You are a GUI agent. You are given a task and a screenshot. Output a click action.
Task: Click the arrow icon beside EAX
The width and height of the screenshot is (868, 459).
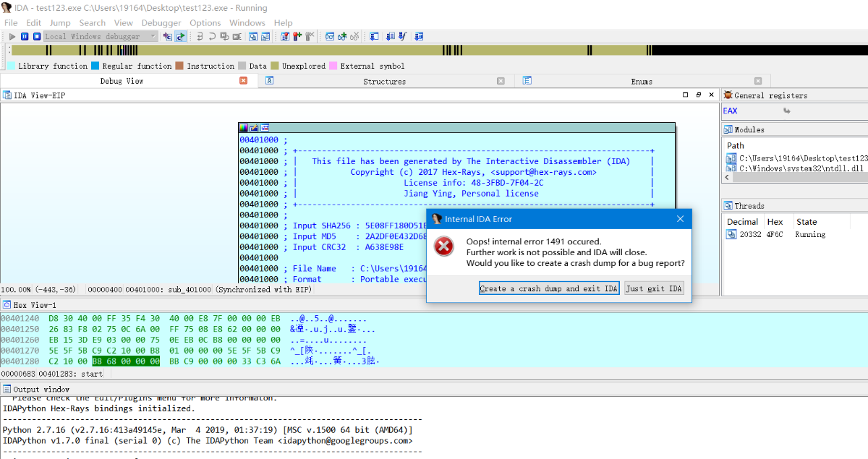click(787, 111)
